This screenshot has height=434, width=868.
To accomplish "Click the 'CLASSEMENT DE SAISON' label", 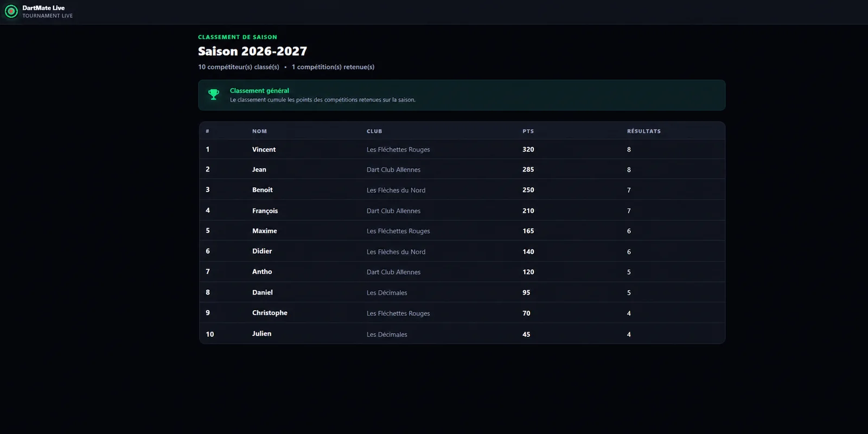I will click(x=238, y=37).
